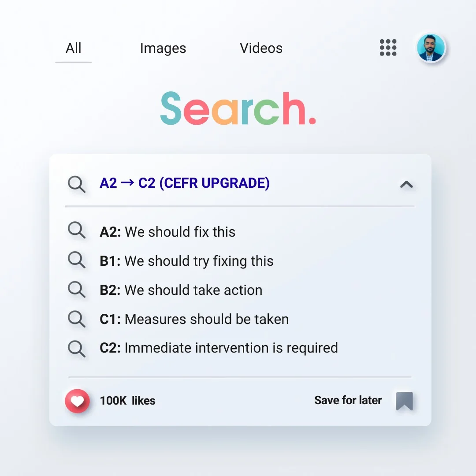This screenshot has width=476, height=476.
Task: Click magnifier icon beside C1 suggestion
Action: click(x=77, y=318)
